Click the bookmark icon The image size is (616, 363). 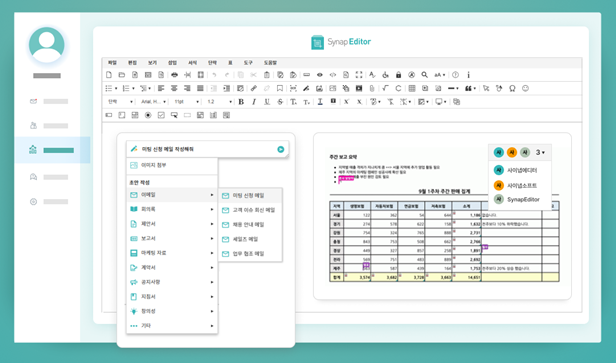click(280, 88)
